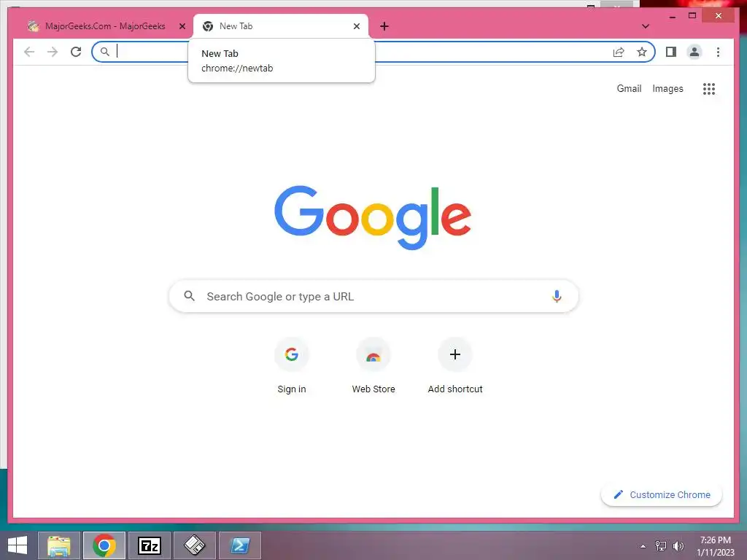Close the New Tab tab

click(356, 26)
